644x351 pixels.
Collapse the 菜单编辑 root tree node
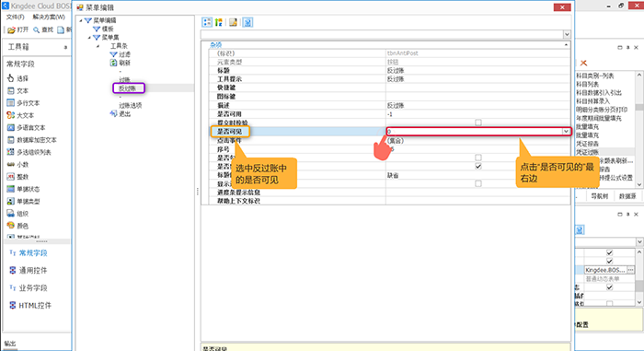coord(81,20)
